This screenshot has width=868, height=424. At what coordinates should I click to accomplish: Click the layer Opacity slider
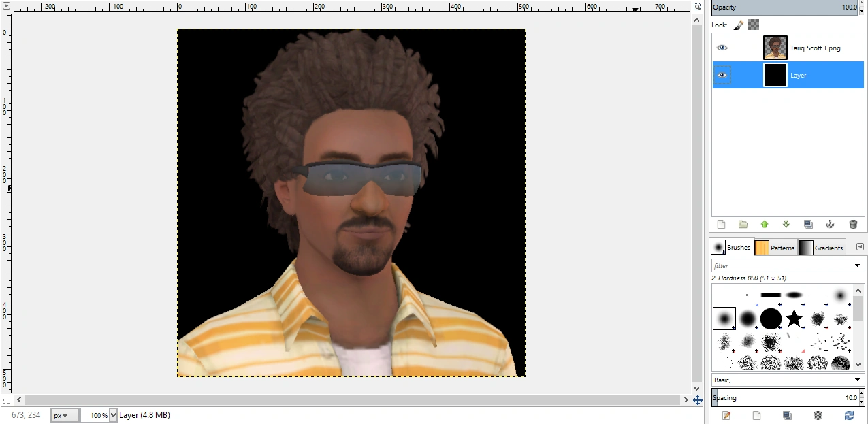click(783, 7)
